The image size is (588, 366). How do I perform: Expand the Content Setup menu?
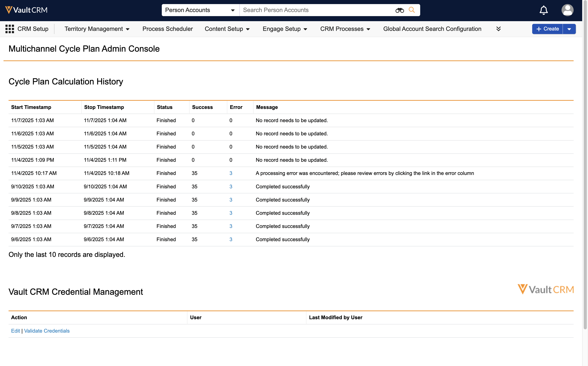coord(227,29)
